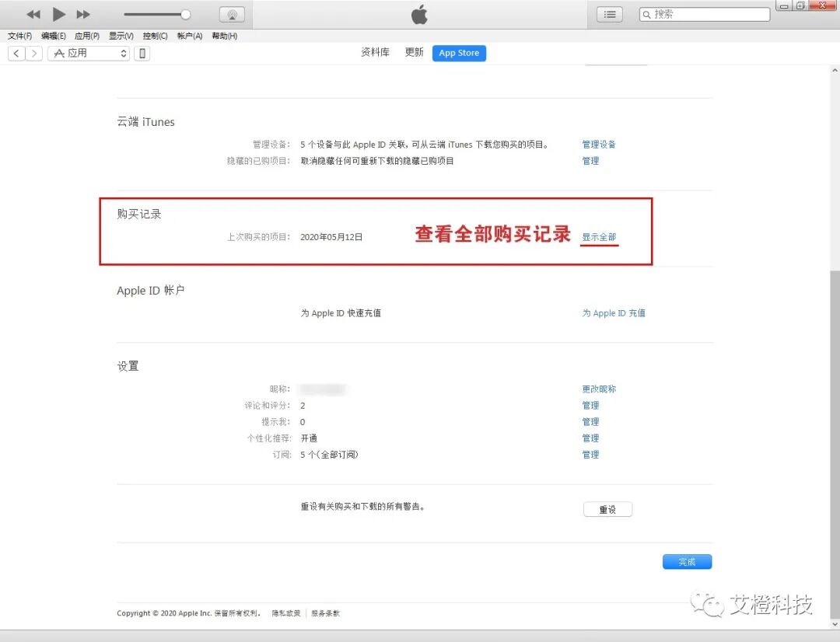Click the 更改昵称 link
The image size is (840, 642).
(x=599, y=389)
